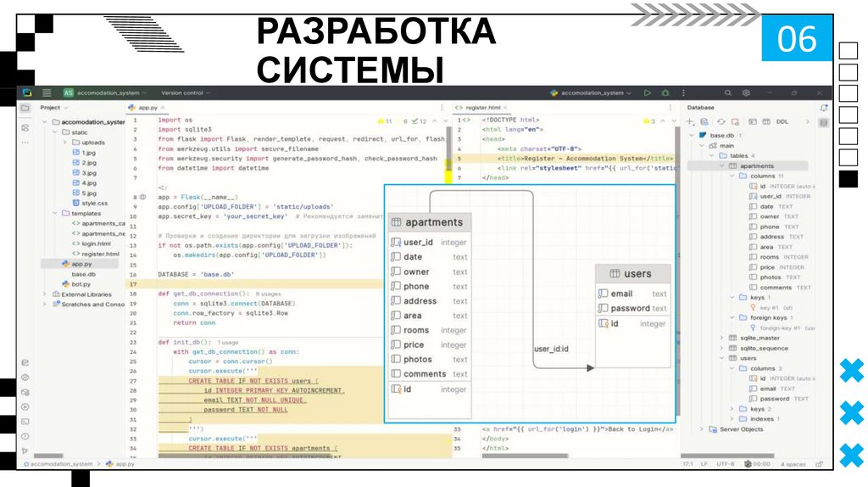Expand the uploads folder
This screenshot has width=868, height=487.
(64, 143)
